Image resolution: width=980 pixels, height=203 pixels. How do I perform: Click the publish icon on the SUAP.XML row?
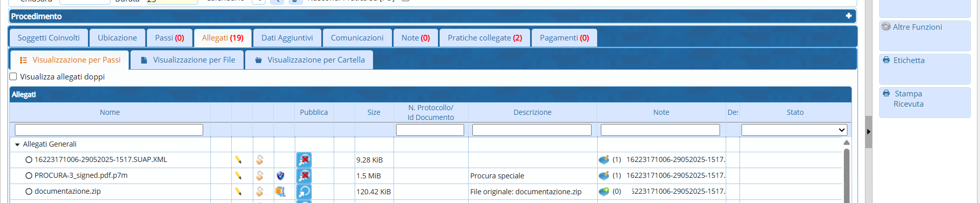tap(304, 160)
